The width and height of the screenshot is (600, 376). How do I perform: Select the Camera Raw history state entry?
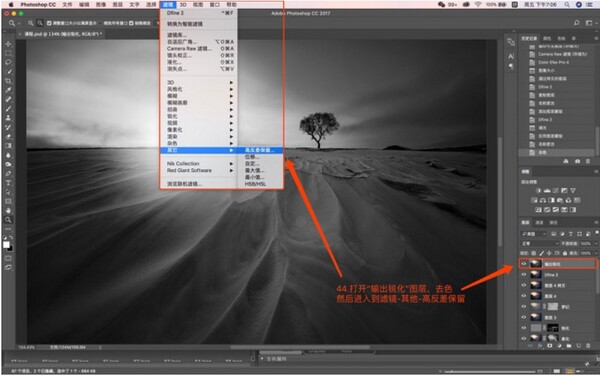(x=562, y=54)
